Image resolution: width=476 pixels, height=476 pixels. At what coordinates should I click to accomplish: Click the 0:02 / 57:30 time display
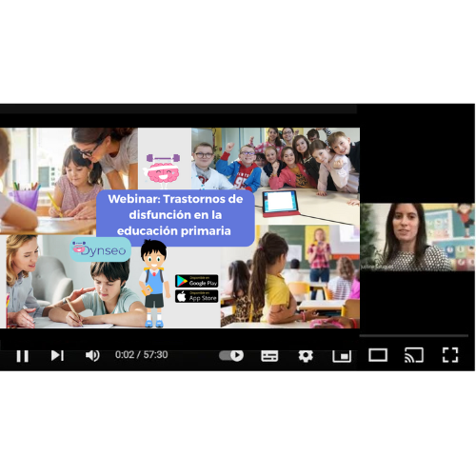(142, 354)
